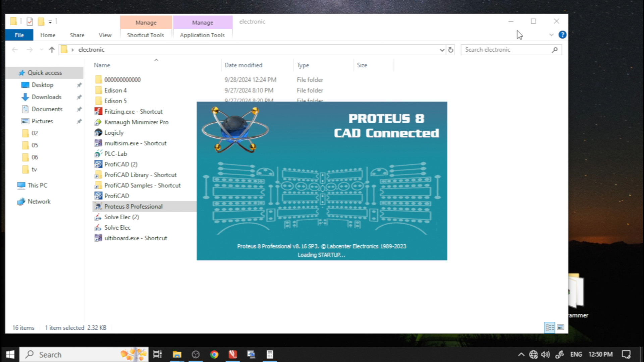Viewport: 644px width, 362px height.
Task: Open the File menu tab
Action: click(19, 35)
